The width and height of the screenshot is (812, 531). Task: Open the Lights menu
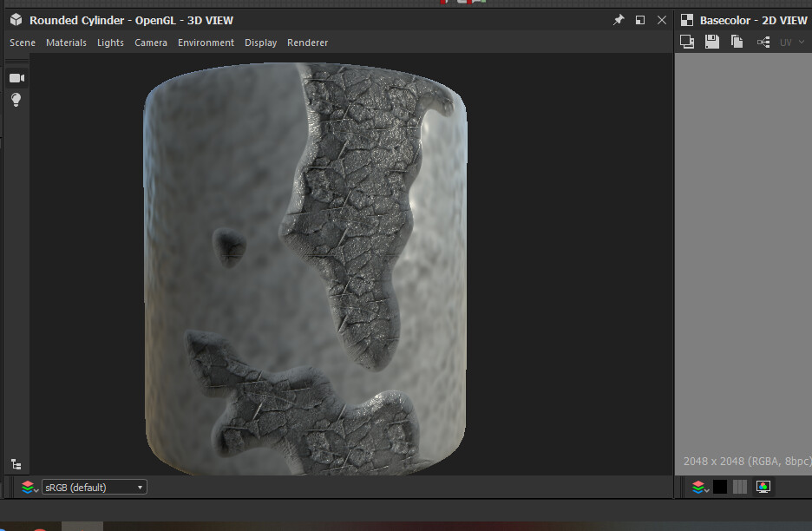tap(110, 43)
